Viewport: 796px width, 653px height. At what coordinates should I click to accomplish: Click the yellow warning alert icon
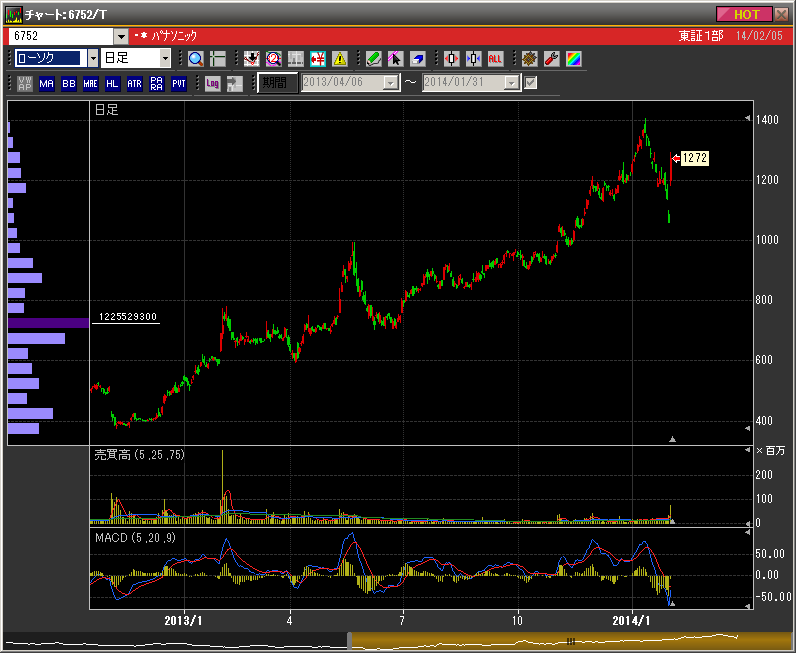coord(340,59)
